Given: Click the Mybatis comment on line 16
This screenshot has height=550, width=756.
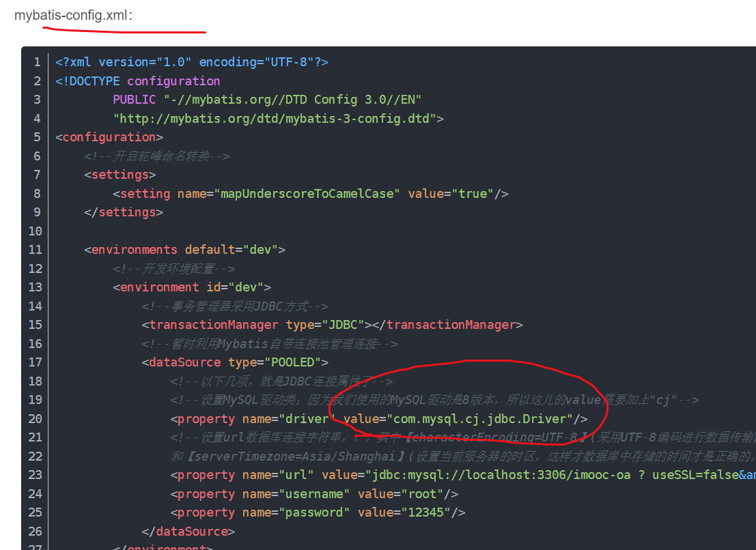Looking at the screenshot, I should tap(270, 344).
